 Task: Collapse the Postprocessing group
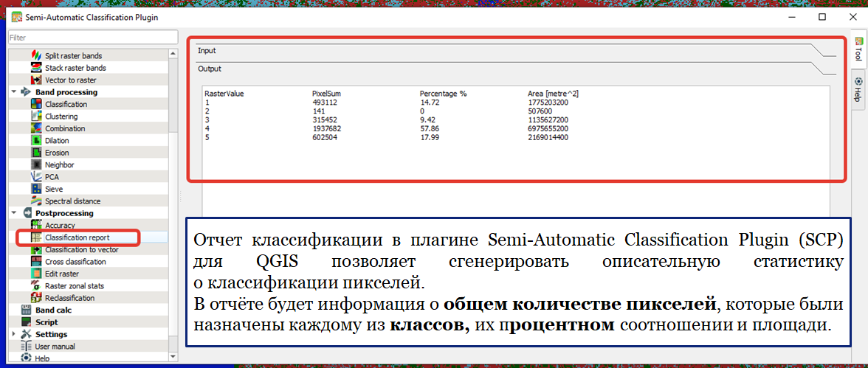pos(13,213)
